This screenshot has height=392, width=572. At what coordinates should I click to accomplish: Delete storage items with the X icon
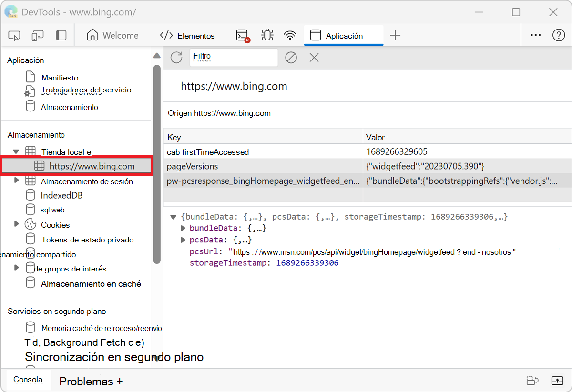(313, 57)
